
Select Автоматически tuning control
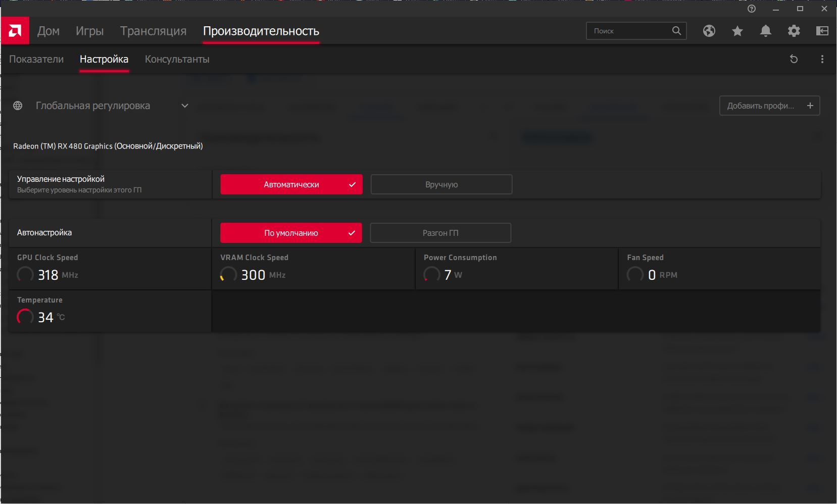(x=291, y=184)
